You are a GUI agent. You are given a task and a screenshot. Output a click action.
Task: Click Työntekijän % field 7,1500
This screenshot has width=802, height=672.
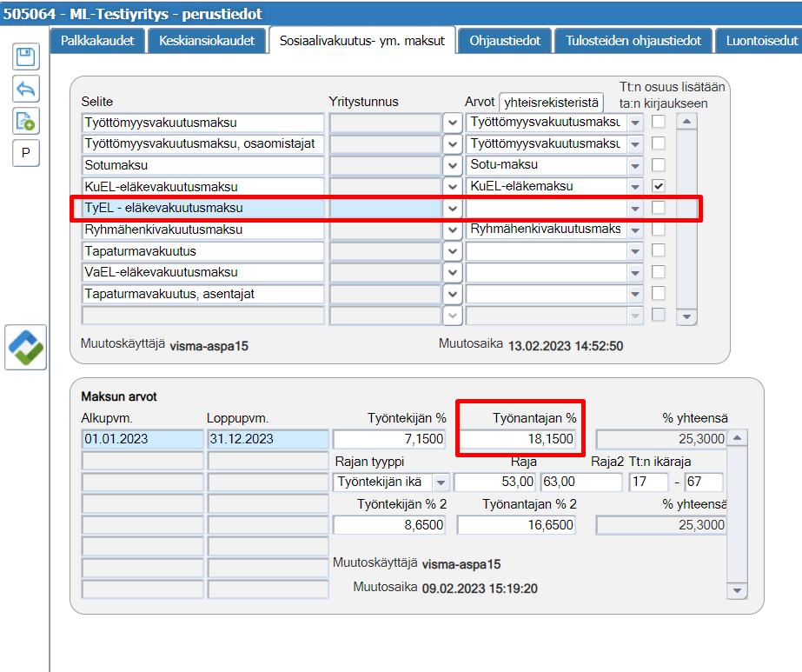point(389,439)
